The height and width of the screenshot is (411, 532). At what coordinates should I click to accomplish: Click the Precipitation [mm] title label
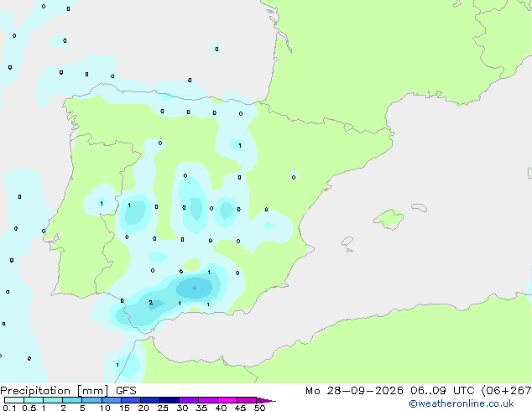click(x=55, y=391)
